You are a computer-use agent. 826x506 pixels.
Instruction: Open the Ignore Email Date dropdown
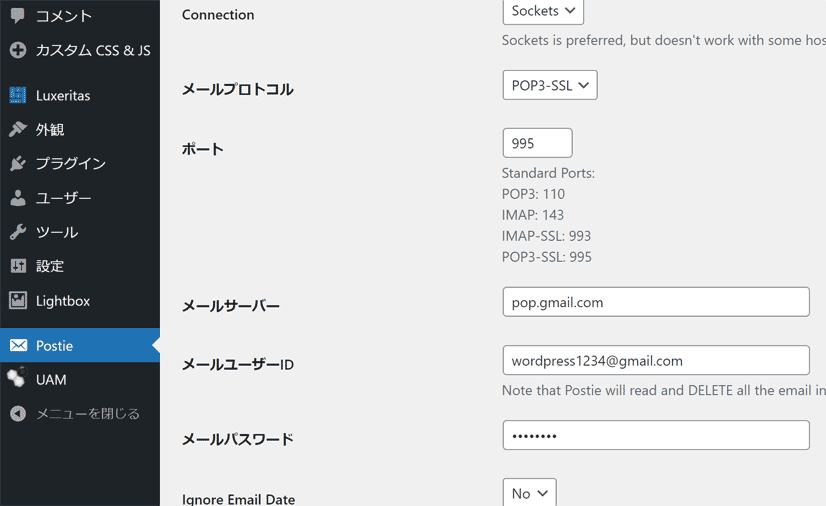click(x=529, y=492)
